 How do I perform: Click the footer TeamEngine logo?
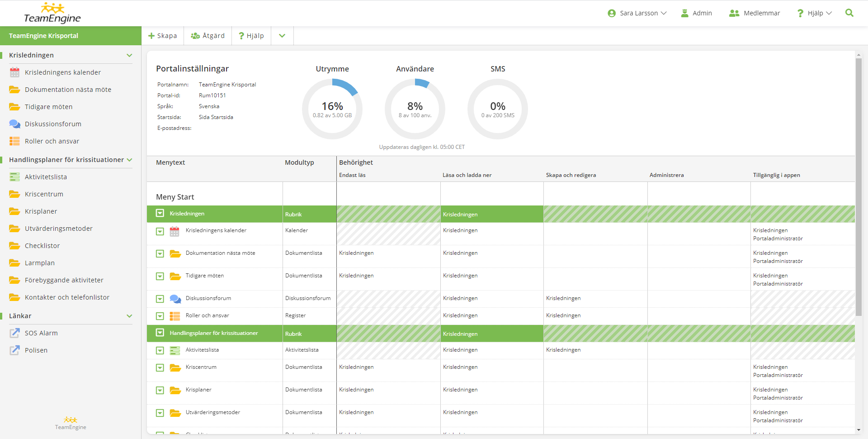click(71, 423)
